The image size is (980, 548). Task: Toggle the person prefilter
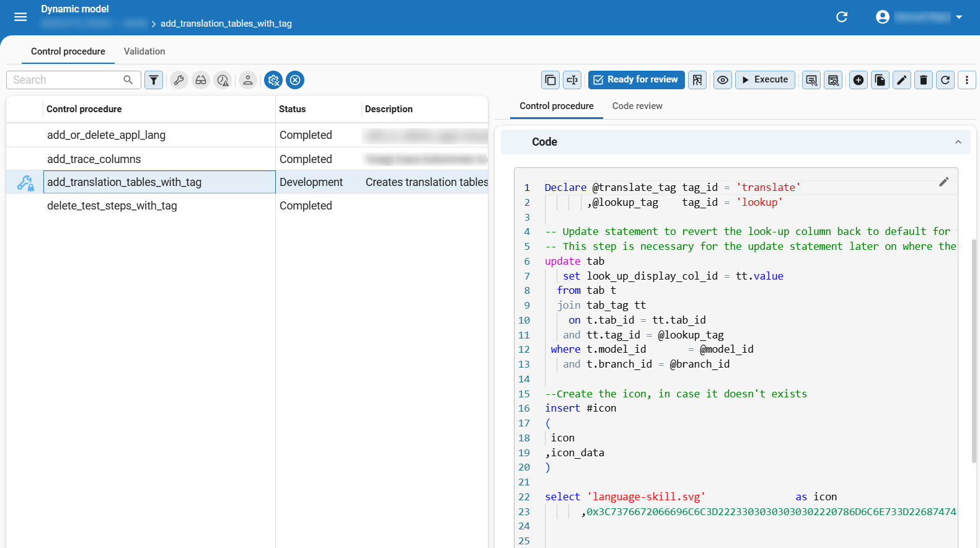(x=248, y=80)
